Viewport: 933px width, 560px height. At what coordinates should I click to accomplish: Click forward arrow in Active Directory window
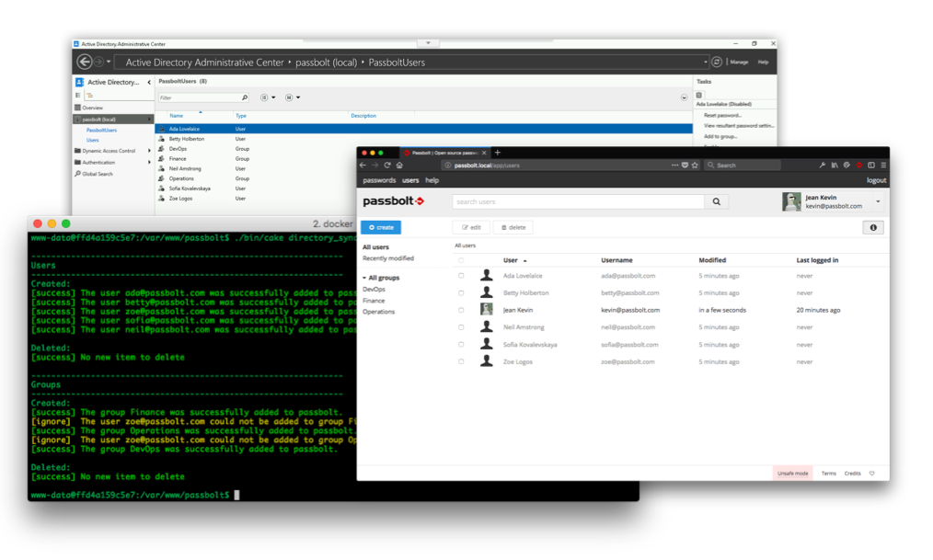(x=99, y=62)
